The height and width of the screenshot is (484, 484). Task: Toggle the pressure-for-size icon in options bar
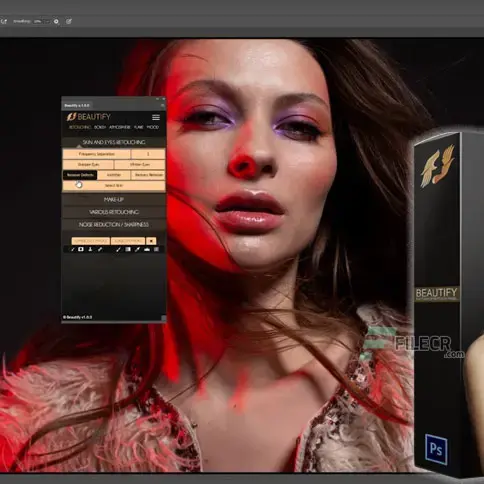tap(69, 21)
